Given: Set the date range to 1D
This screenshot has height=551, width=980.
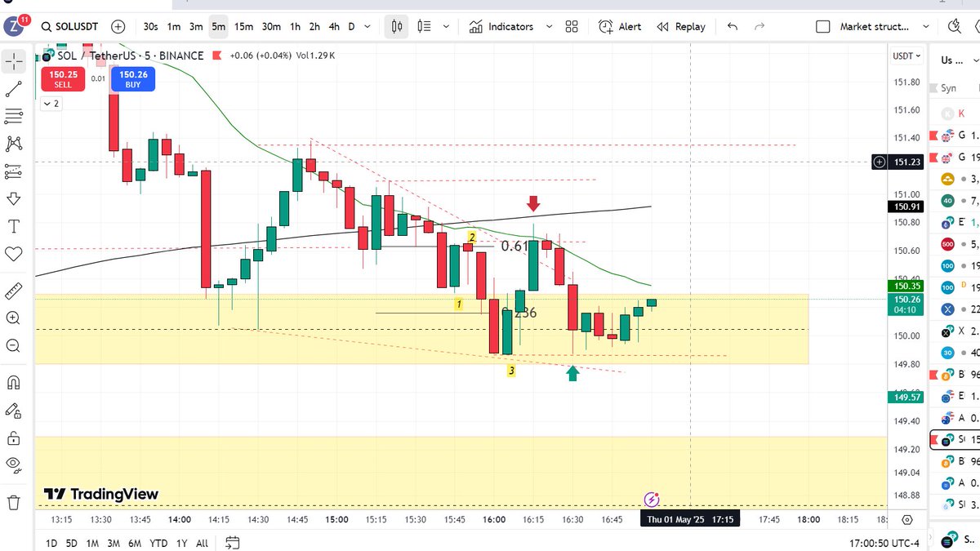Looking at the screenshot, I should pos(51,543).
